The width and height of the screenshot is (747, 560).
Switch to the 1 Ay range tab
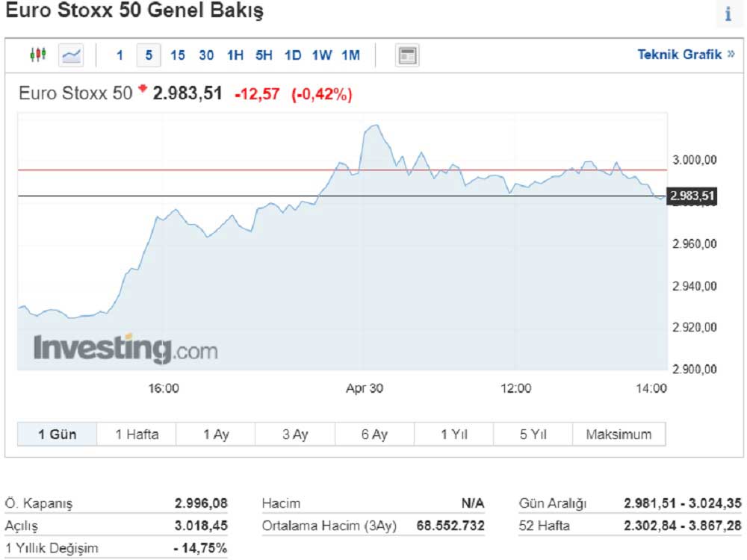216,435
